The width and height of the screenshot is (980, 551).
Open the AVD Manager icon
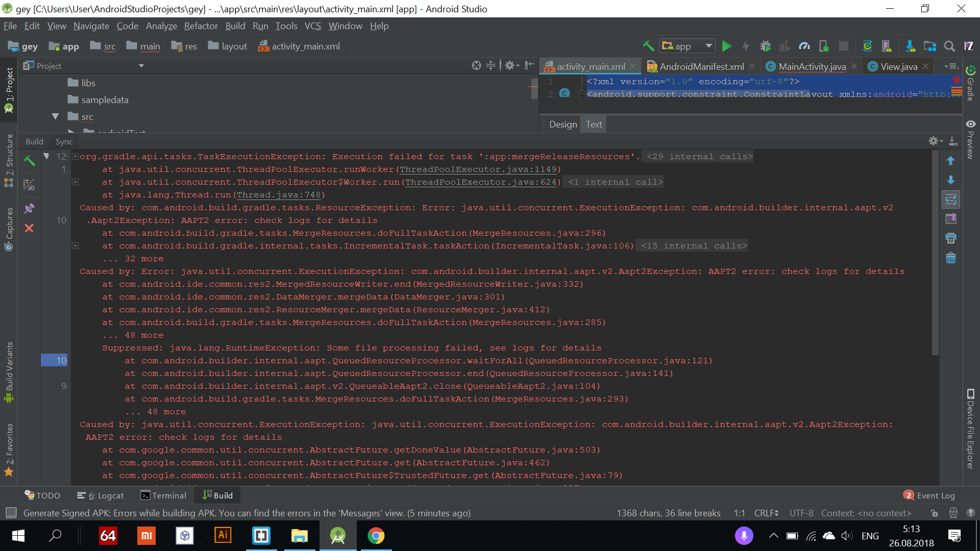coord(887,46)
